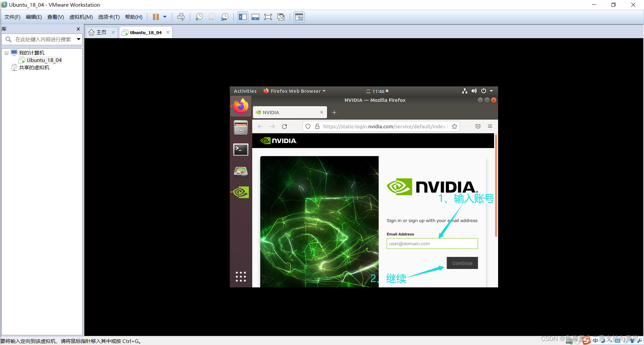Go back in Firefox
Viewport: 644px width, 345px height.
click(260, 127)
